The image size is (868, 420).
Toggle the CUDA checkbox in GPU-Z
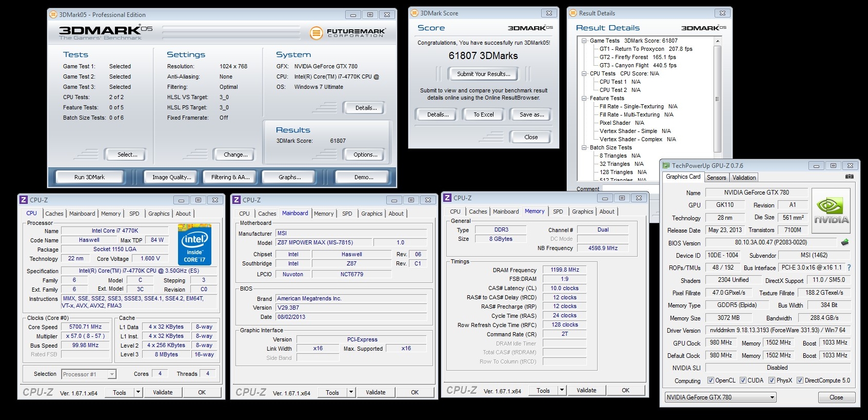pyautogui.click(x=743, y=380)
